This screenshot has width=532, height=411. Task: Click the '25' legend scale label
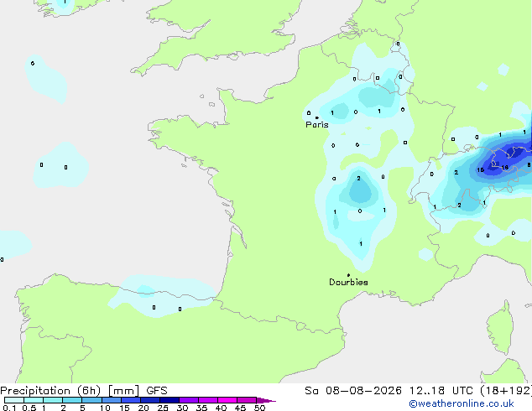pyautogui.click(x=163, y=408)
